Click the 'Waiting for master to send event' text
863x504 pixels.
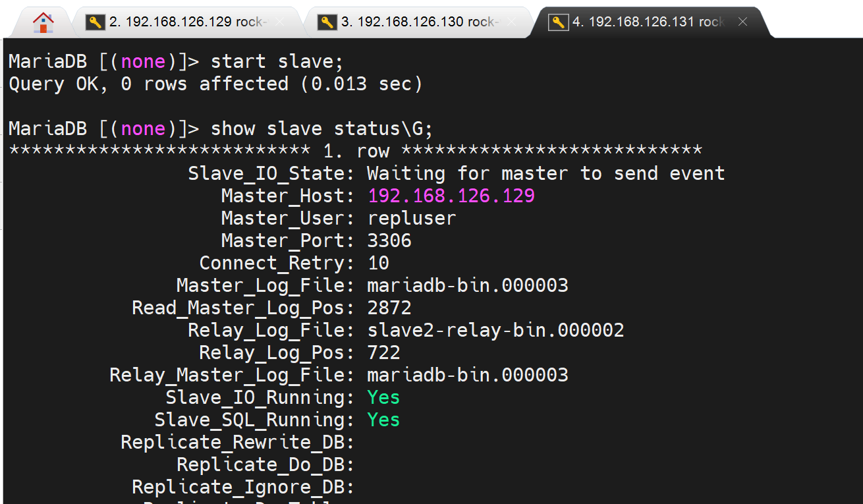pos(545,174)
